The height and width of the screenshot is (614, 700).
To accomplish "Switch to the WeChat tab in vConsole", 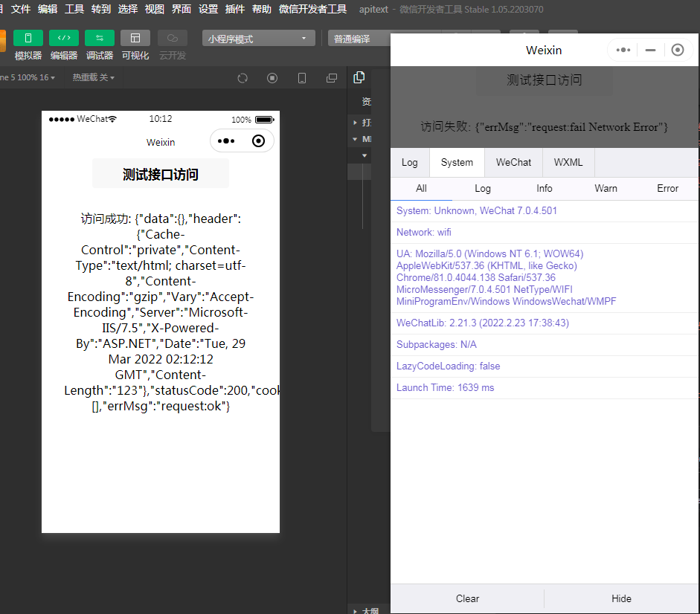I will [513, 163].
